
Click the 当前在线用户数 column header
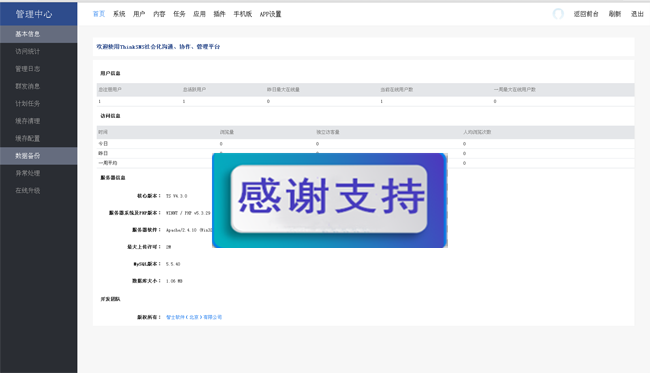tap(397, 90)
